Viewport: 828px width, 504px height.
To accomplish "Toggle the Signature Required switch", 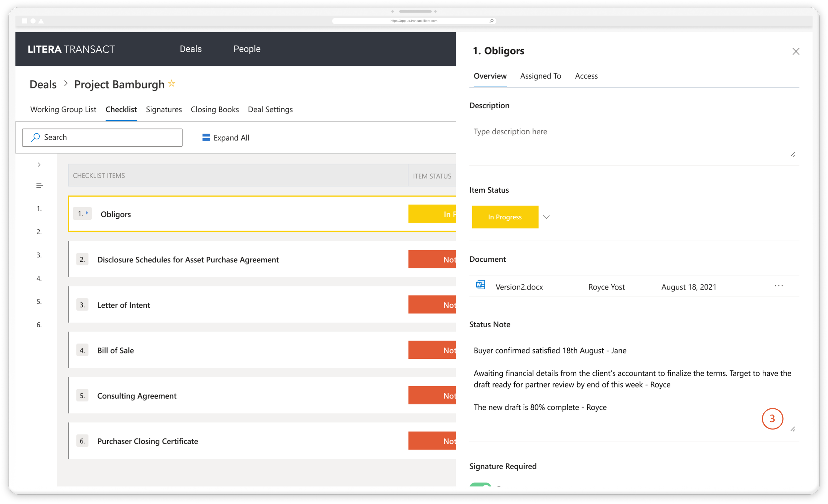I will coord(480,484).
